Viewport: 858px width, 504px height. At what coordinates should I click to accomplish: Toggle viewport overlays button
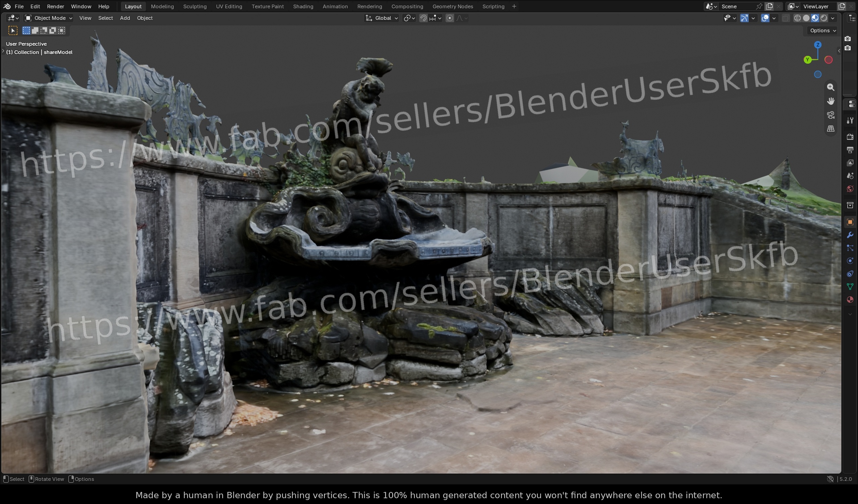765,18
